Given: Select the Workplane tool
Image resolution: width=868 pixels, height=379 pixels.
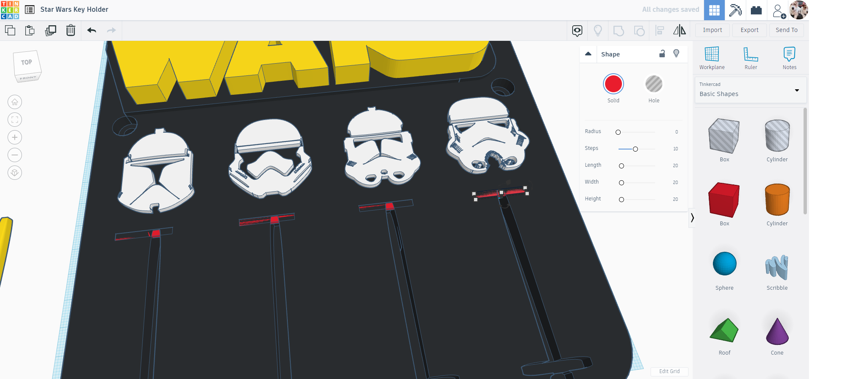Looking at the screenshot, I should click(712, 58).
